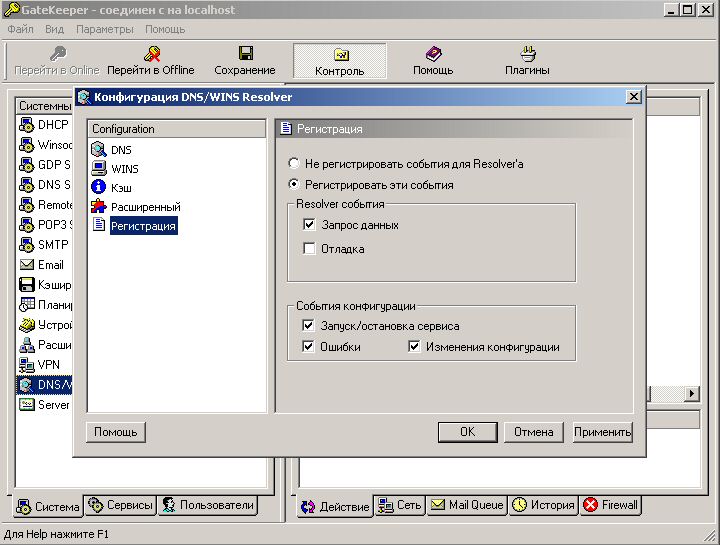Open the Параметры menu
This screenshot has height=545, width=720.
tap(104, 29)
